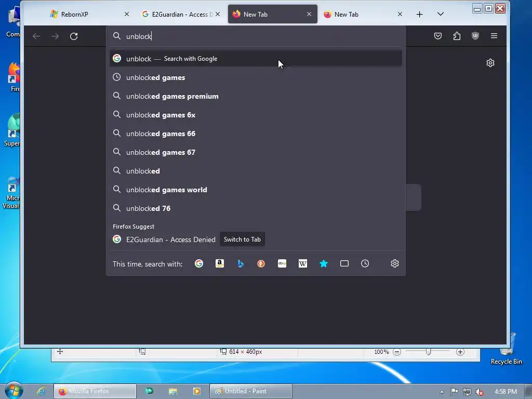Search this time with Amazon

pyautogui.click(x=220, y=263)
